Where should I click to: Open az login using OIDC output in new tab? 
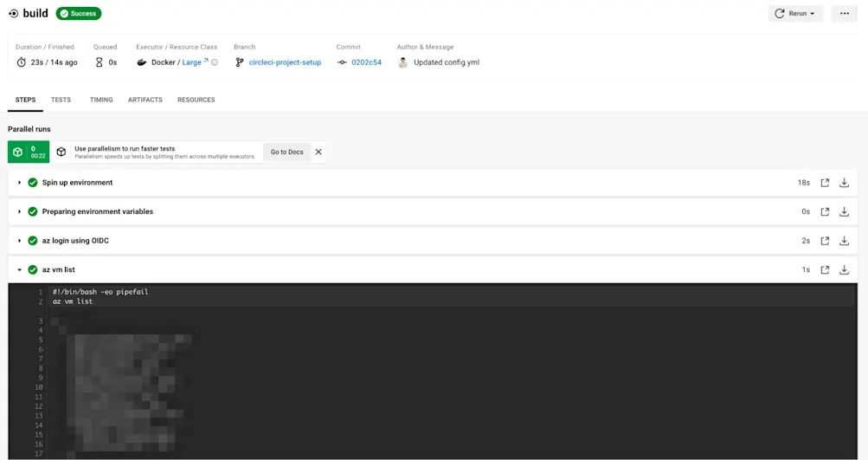click(x=825, y=241)
